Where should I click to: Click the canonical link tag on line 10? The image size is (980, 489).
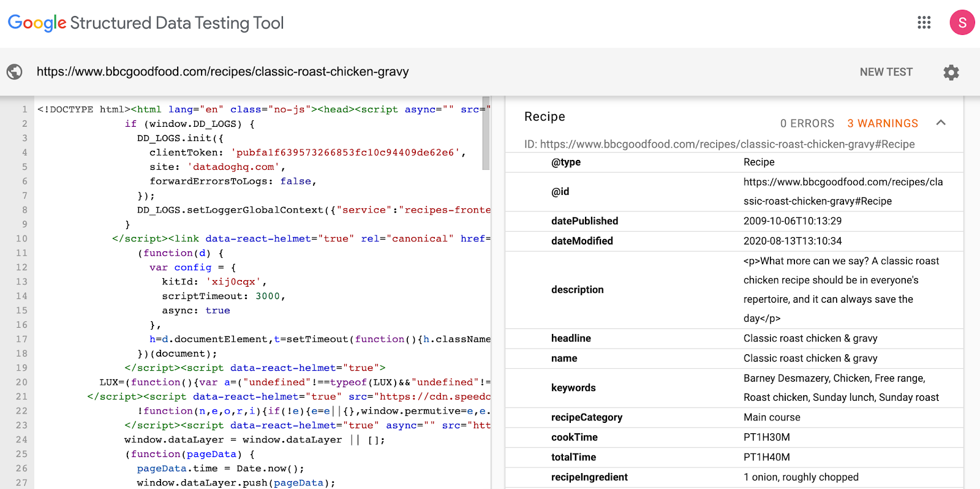pos(301,238)
